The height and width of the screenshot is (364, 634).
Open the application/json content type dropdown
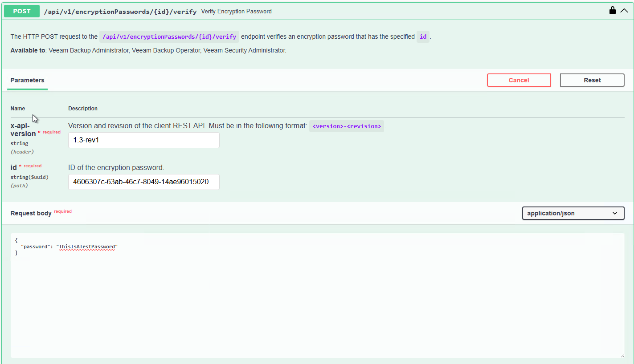[x=573, y=213]
